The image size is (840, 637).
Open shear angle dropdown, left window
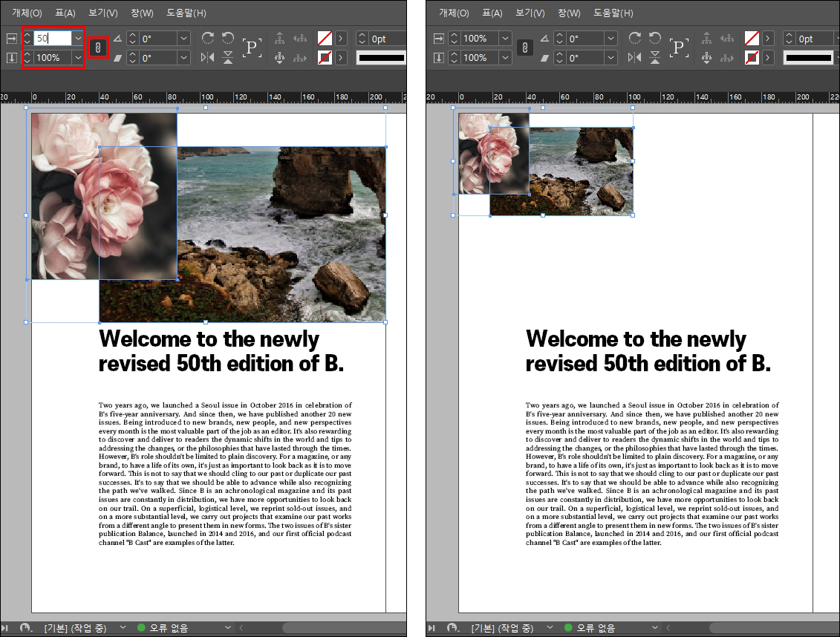[183, 58]
